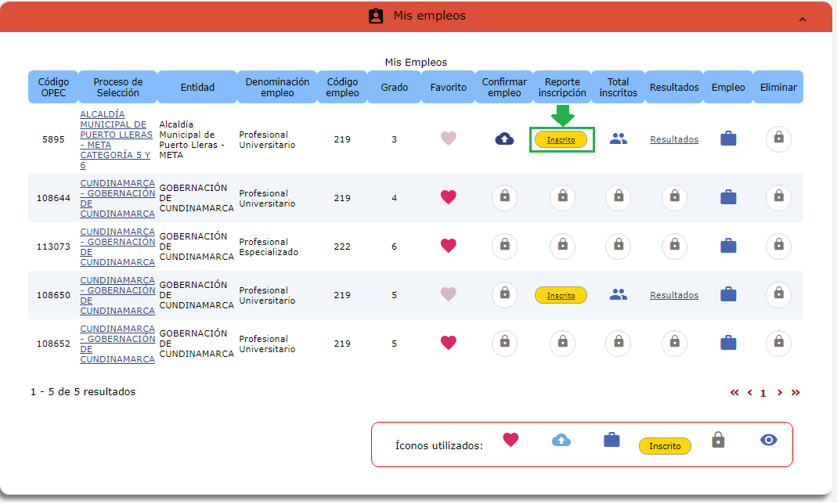Viewport: 837px width, 504px height.
Task: Open Resultados link for OPEC 5895
Action: [674, 139]
